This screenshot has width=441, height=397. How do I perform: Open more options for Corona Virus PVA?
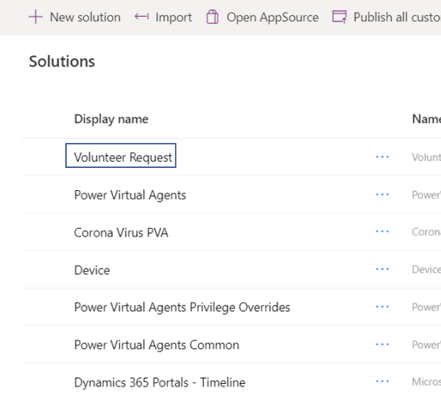click(382, 231)
